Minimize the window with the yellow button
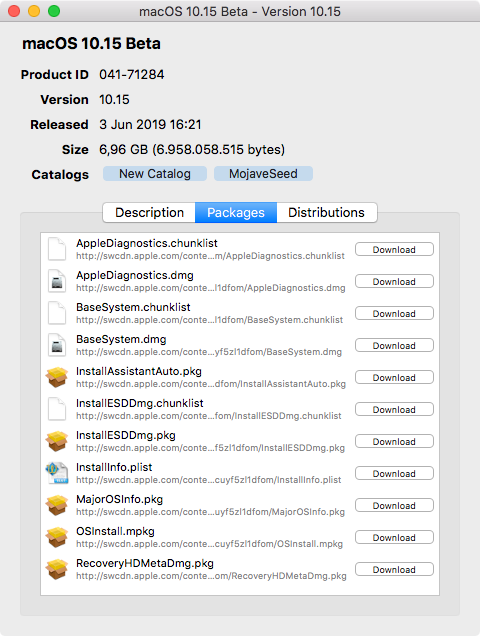480x636 pixels. point(34,11)
